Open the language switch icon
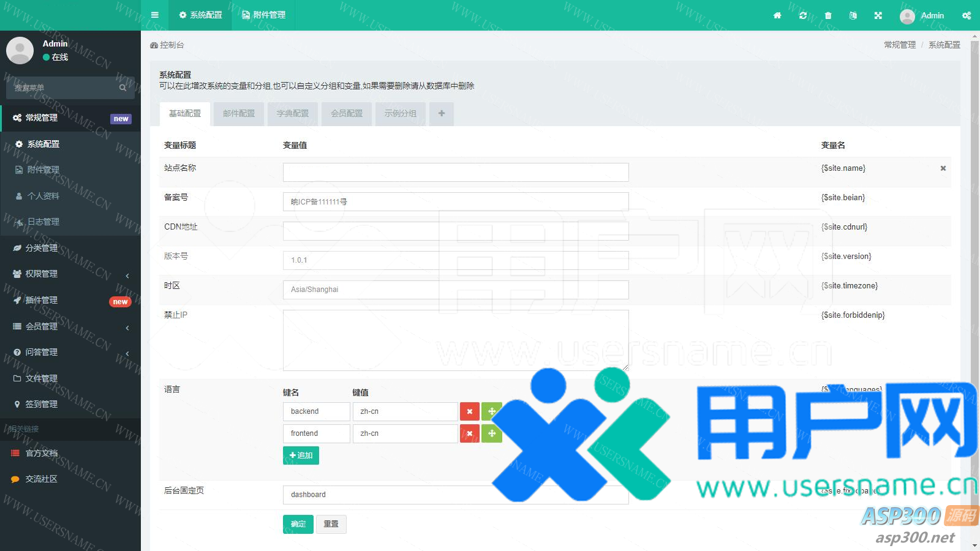Screen dimensions: 980x551 (853, 15)
